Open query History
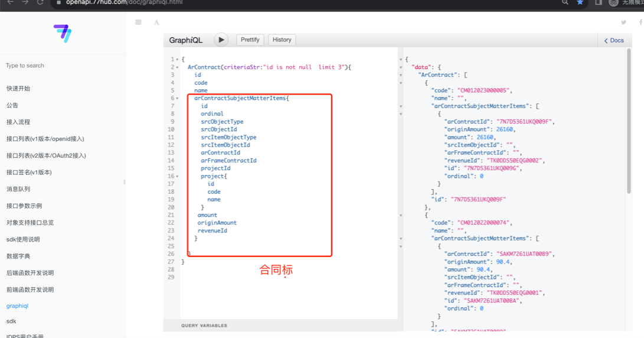Image resolution: width=644 pixels, height=338 pixels. (x=282, y=40)
